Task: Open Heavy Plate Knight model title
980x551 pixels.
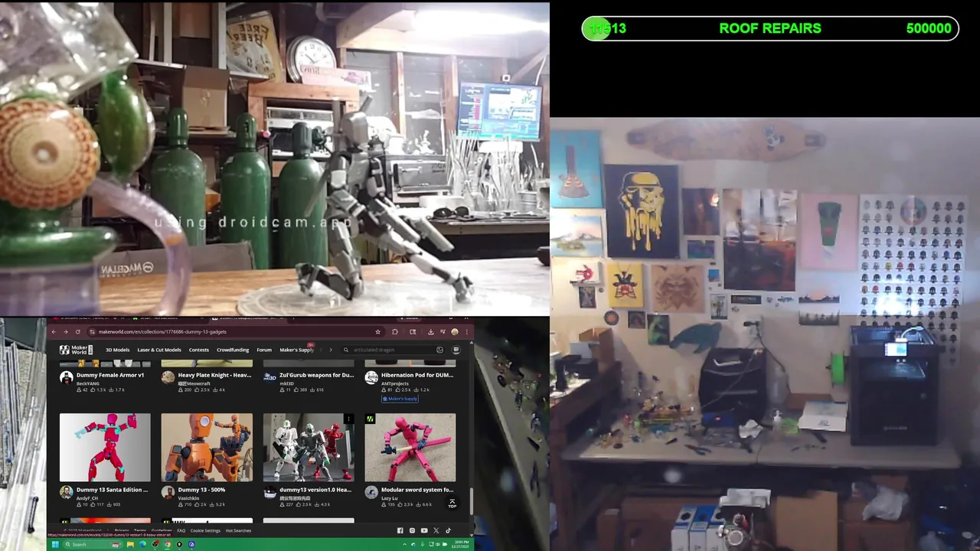Action: [214, 375]
